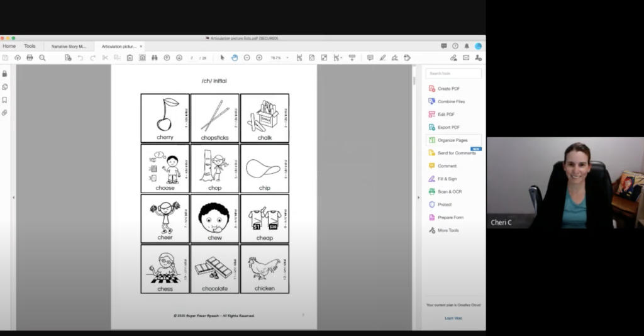This screenshot has width=644, height=336.
Task: Open the Scan & OCR tool
Action: 445,191
